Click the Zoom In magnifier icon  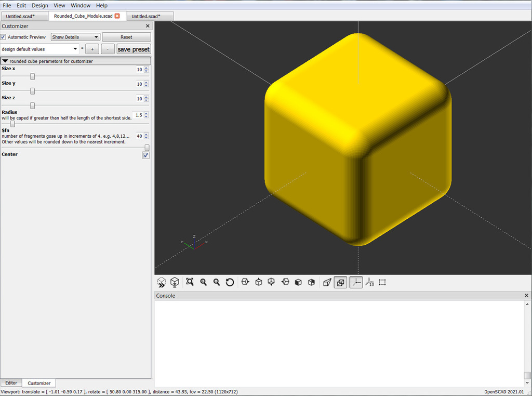pyautogui.click(x=204, y=282)
